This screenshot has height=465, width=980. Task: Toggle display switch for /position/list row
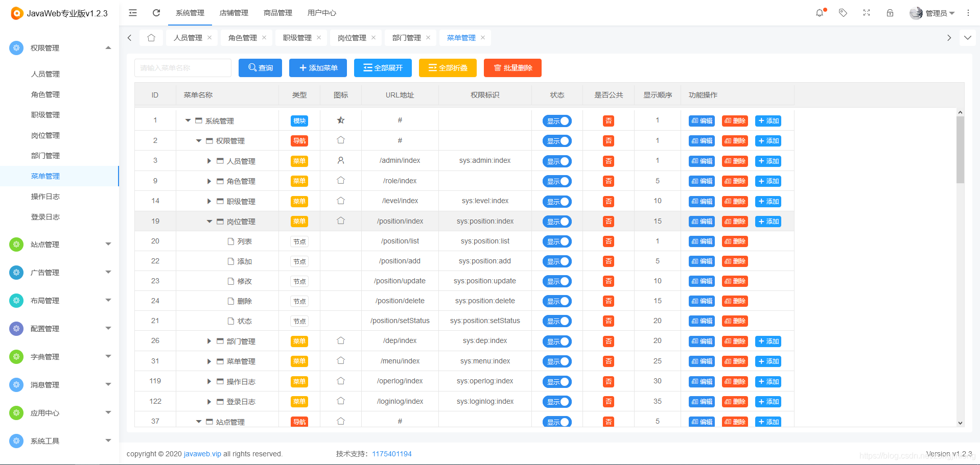pyautogui.click(x=557, y=241)
